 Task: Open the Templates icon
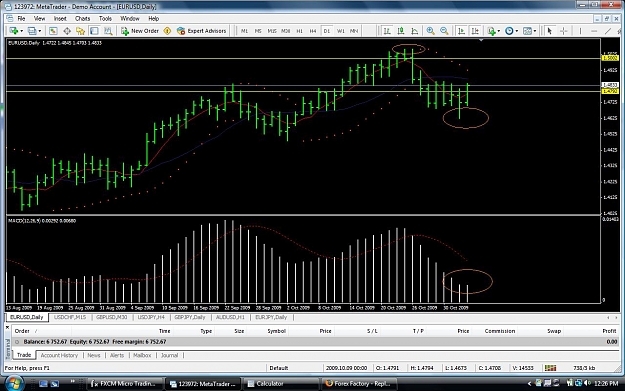pyautogui.click(x=527, y=31)
